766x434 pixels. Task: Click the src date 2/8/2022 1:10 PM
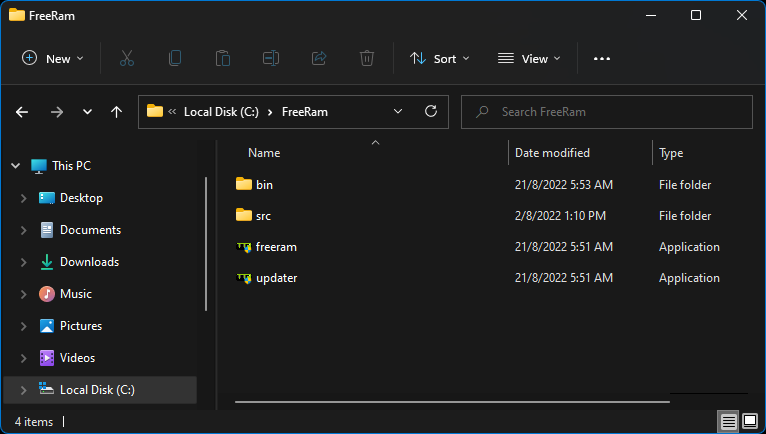tap(560, 216)
